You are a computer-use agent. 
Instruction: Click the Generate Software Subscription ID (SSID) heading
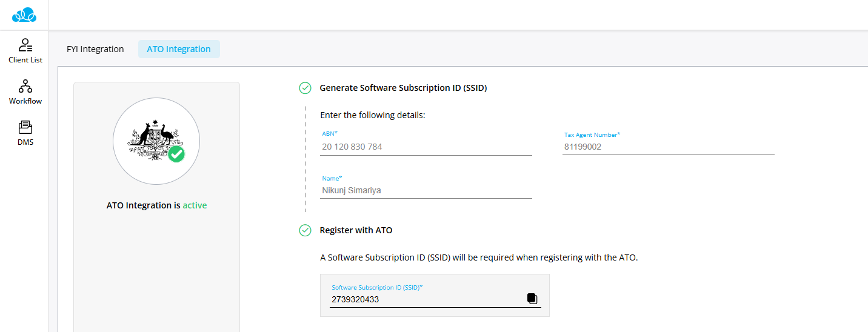coord(403,88)
